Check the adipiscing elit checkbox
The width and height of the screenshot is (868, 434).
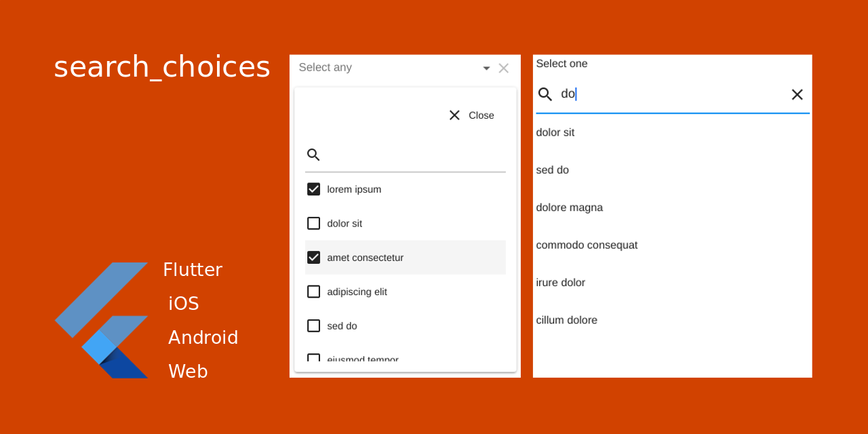click(x=313, y=292)
